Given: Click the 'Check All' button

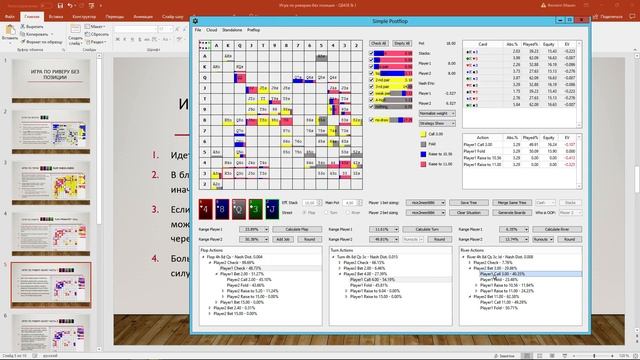Looking at the screenshot, I should coord(378,43).
